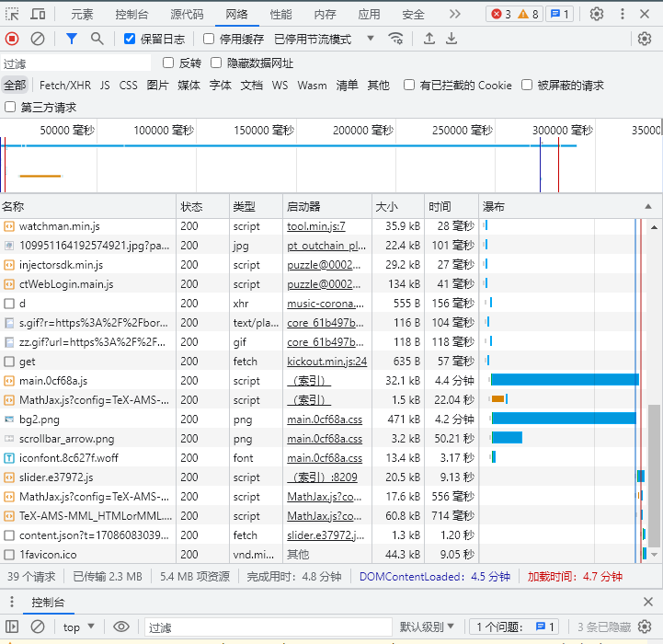Switch to the 性能 tab
The image size is (663, 644).
coord(280,15)
